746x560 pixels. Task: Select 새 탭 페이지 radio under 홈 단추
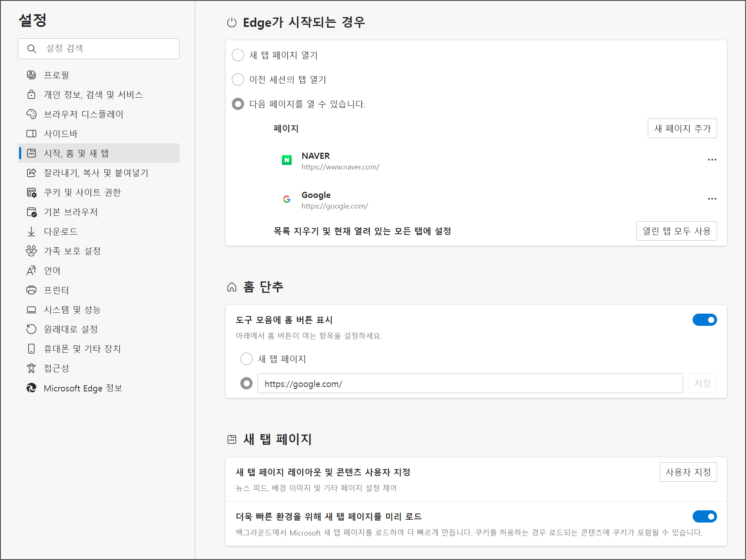[246, 359]
